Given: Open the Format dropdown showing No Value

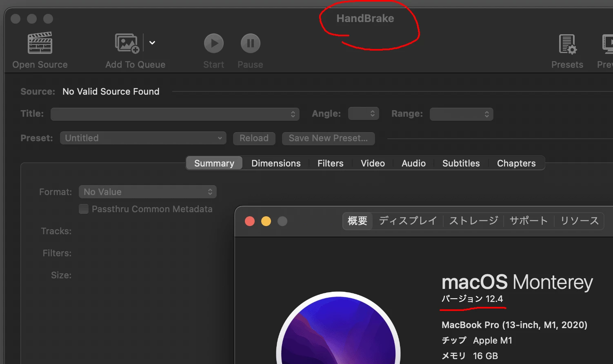Looking at the screenshot, I should click(x=148, y=192).
